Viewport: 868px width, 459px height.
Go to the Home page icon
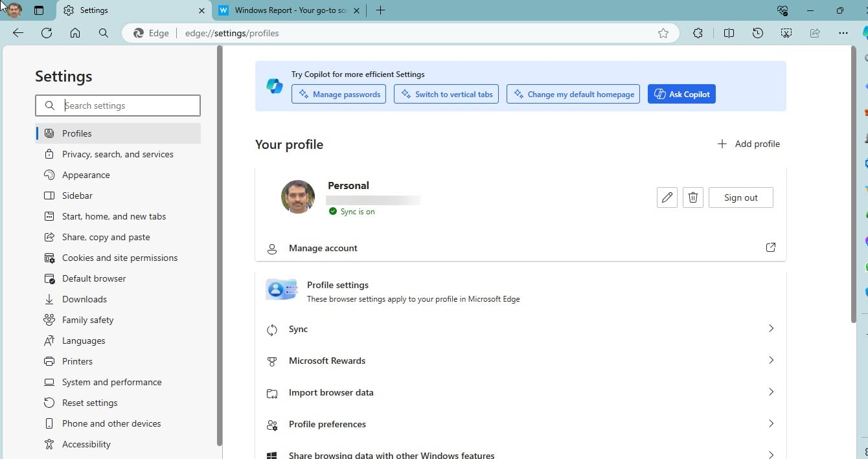75,33
